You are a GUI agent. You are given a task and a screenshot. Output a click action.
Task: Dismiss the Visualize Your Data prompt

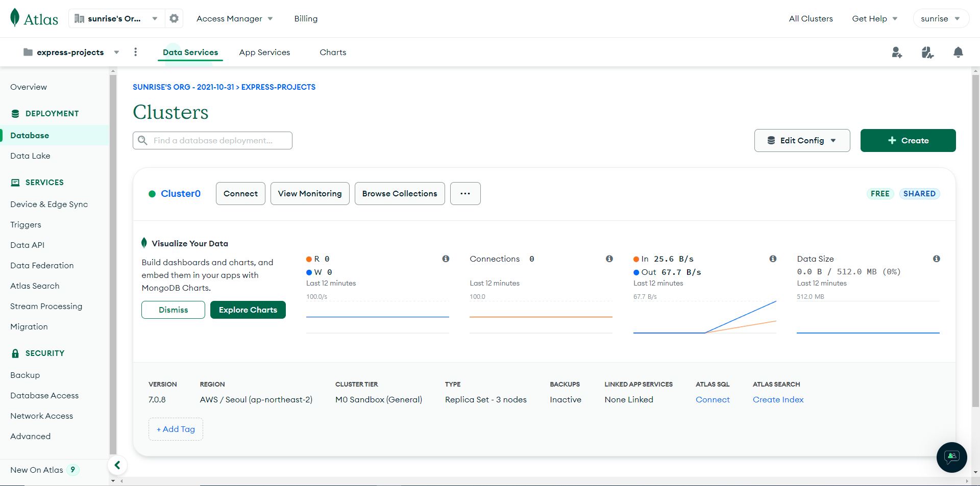coord(173,310)
